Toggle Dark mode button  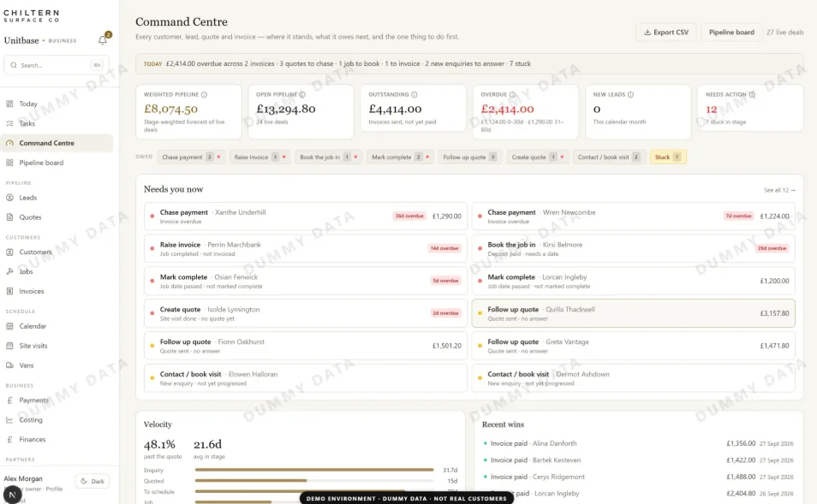92,481
